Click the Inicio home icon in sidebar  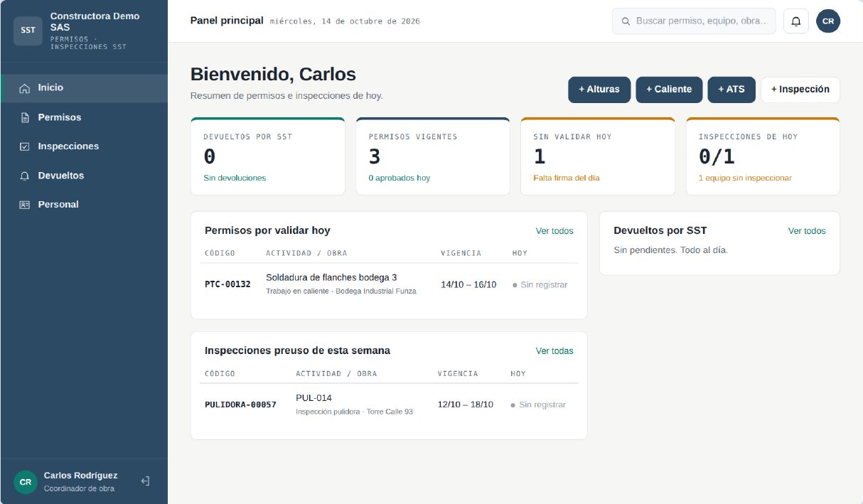click(x=25, y=88)
